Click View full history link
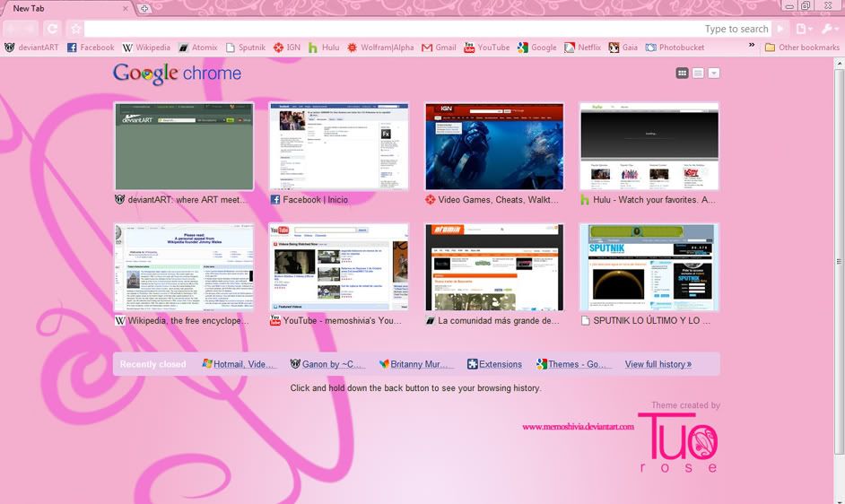The height and width of the screenshot is (504, 845). click(x=658, y=364)
